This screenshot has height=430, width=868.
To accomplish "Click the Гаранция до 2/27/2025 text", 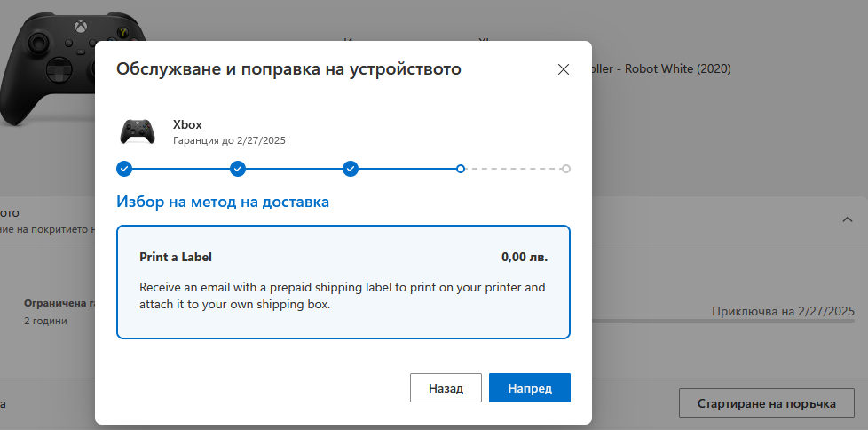I will [x=229, y=140].
